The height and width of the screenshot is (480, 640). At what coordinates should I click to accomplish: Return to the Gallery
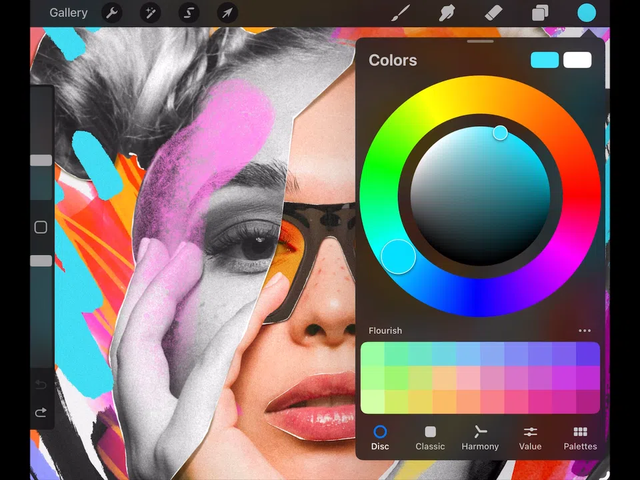[x=68, y=13]
